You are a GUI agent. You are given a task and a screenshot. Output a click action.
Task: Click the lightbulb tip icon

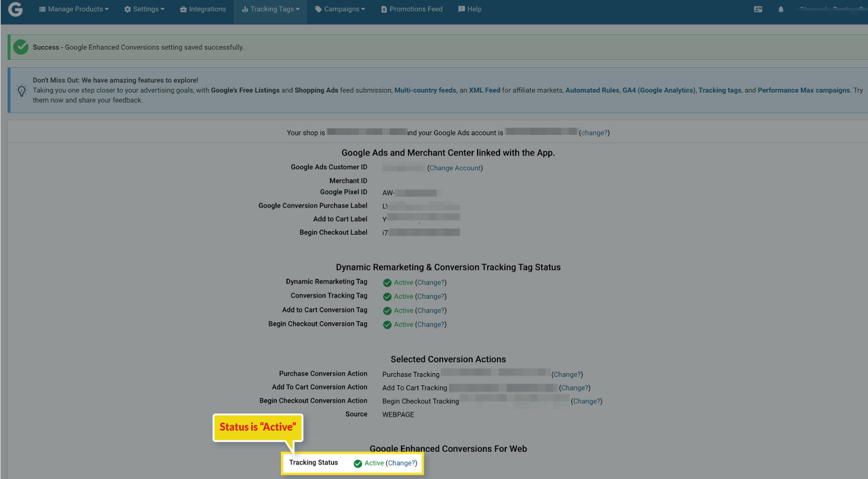tap(21, 91)
